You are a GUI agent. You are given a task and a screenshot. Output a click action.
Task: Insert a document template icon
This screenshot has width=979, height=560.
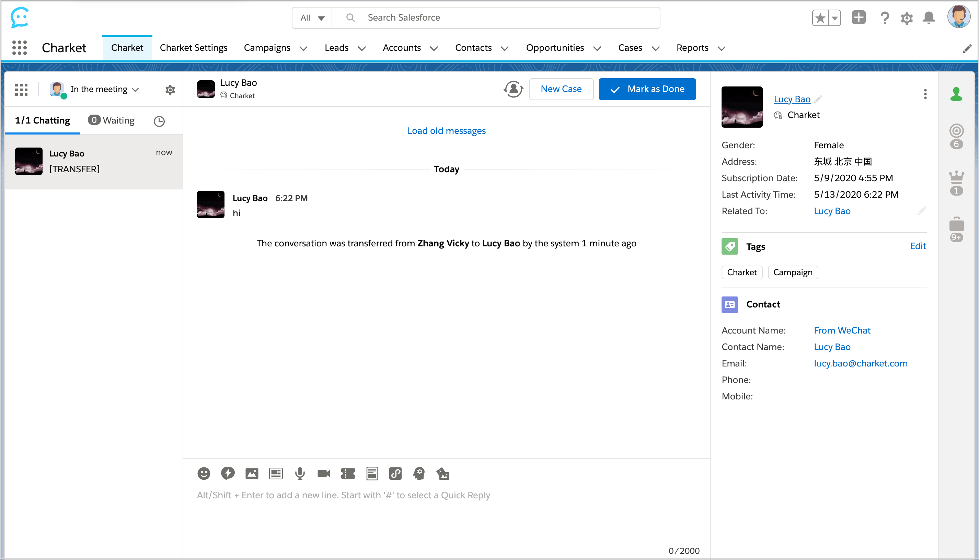pos(372,474)
